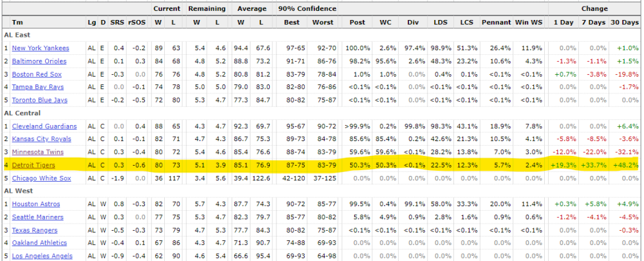The width and height of the screenshot is (644, 261).
Task: Click the rSOS column header
Action: (x=137, y=23)
